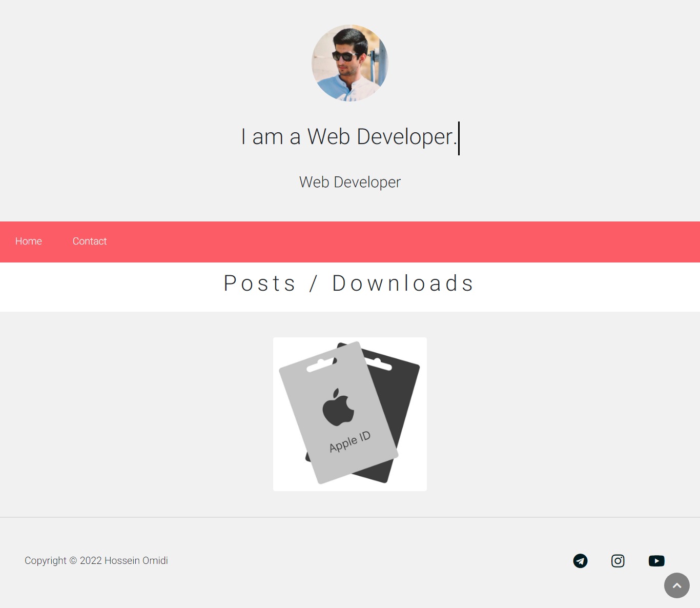Click the Copyright 2022 Hossein Omidi text
The height and width of the screenshot is (608, 700).
point(96,561)
